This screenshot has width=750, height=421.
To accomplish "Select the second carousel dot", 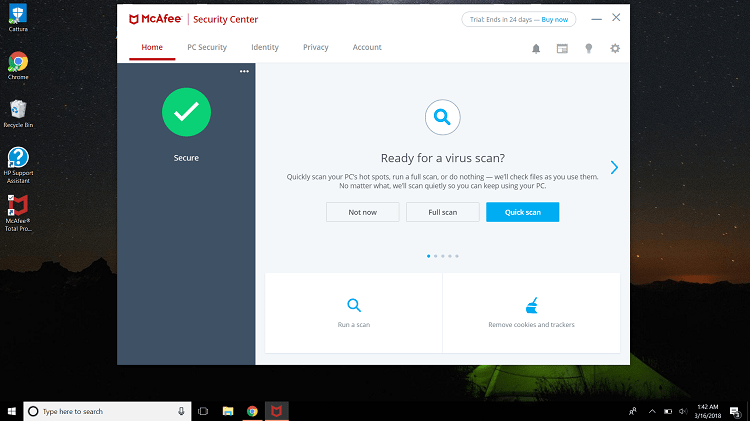I will 435,256.
